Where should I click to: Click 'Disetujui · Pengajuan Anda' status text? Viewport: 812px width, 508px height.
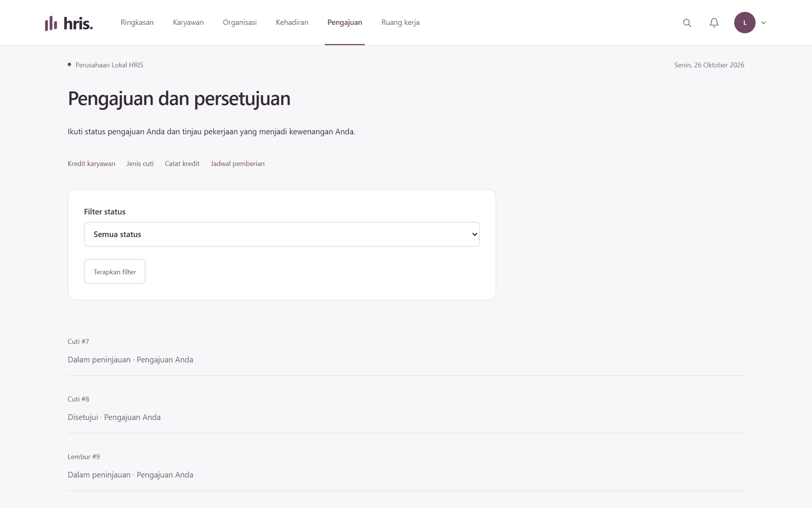(x=114, y=417)
